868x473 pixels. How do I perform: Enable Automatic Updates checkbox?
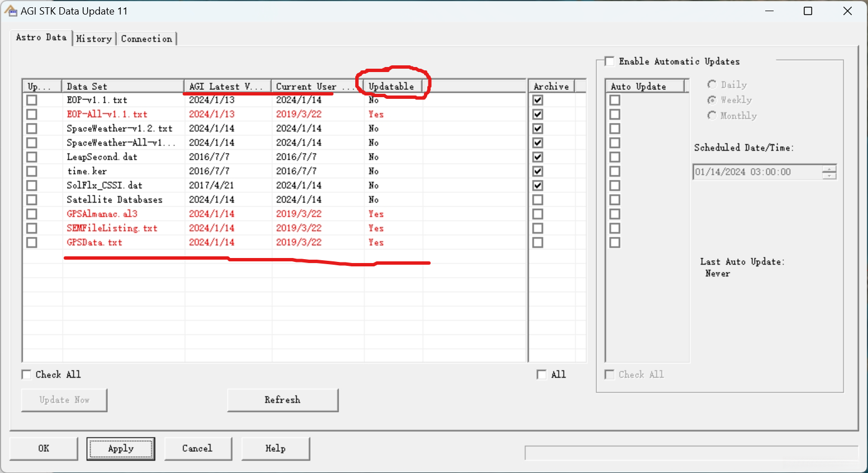click(x=609, y=61)
